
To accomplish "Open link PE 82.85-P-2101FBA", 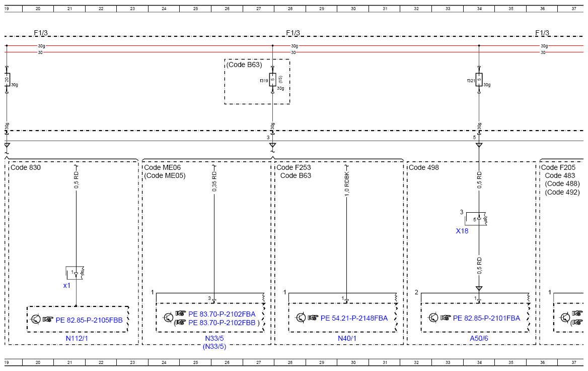I will pos(486,318).
